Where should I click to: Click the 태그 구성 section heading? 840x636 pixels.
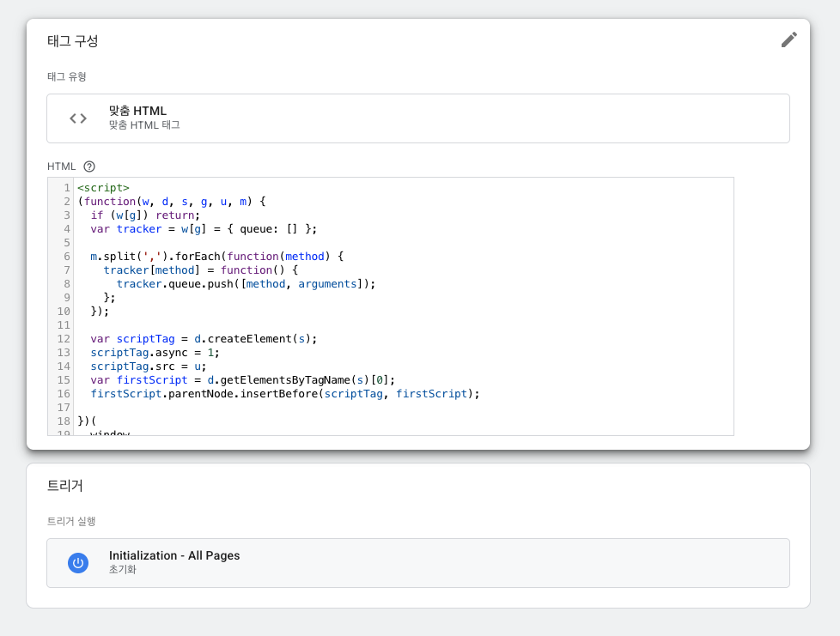tap(72, 41)
